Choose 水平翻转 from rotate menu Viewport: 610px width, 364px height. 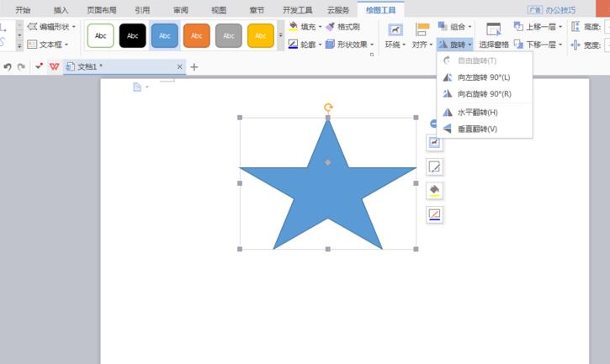point(485,113)
